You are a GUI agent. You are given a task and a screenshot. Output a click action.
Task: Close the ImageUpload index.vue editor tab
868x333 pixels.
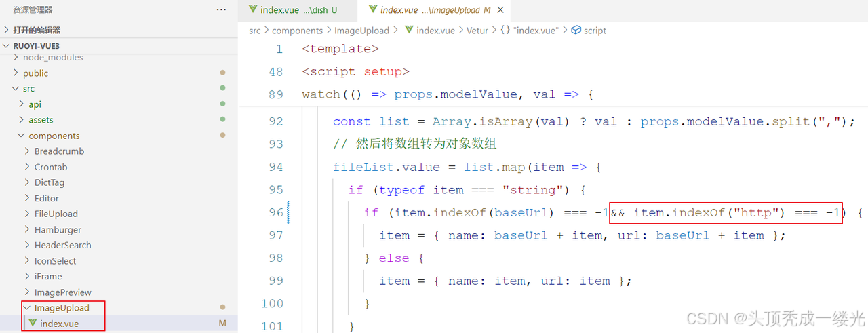(x=500, y=10)
